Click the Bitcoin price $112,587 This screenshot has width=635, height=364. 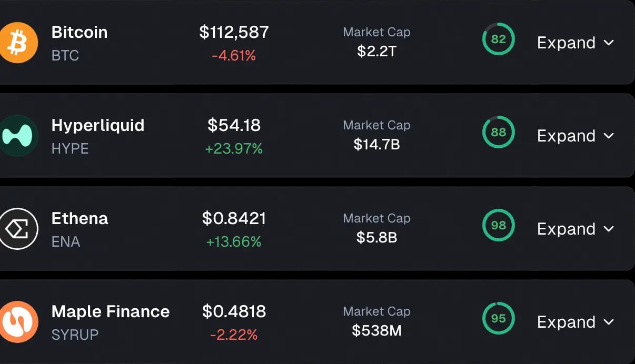click(x=235, y=32)
